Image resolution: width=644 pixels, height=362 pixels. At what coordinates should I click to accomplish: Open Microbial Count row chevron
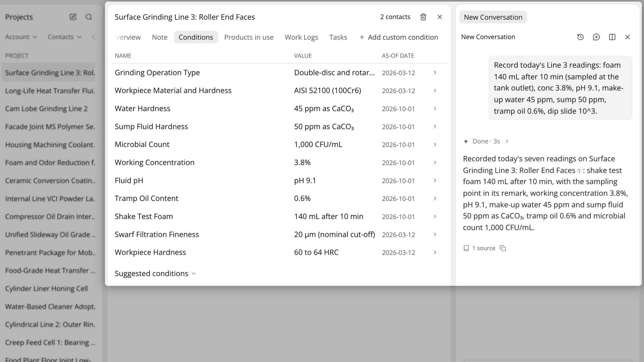435,144
